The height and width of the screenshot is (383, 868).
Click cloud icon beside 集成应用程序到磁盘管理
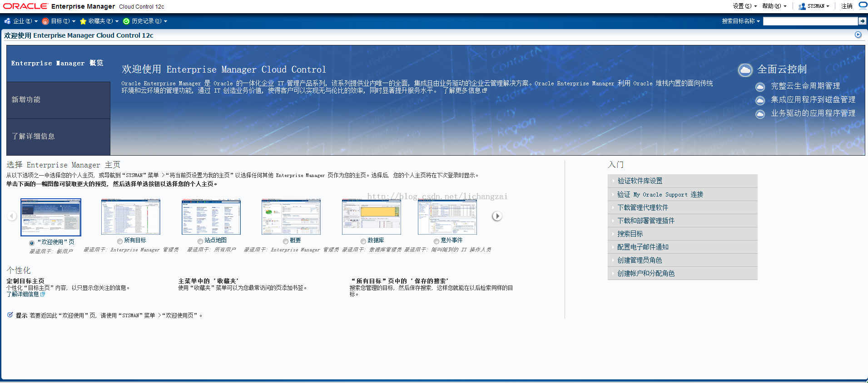point(760,100)
